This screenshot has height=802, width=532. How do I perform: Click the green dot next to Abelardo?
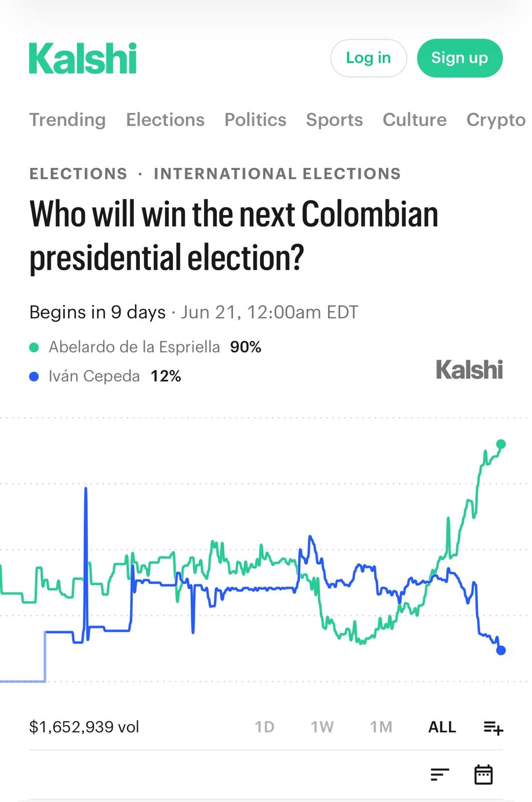[x=34, y=347]
